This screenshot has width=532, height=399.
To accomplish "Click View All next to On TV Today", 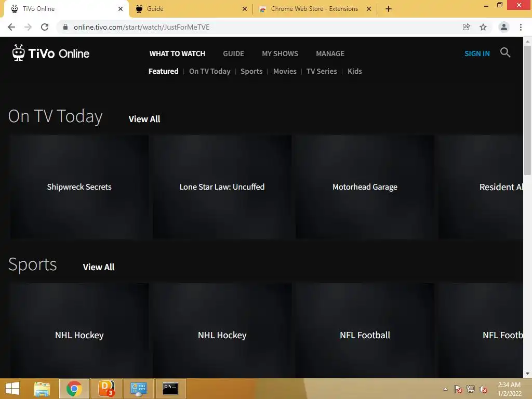I will 144,119.
